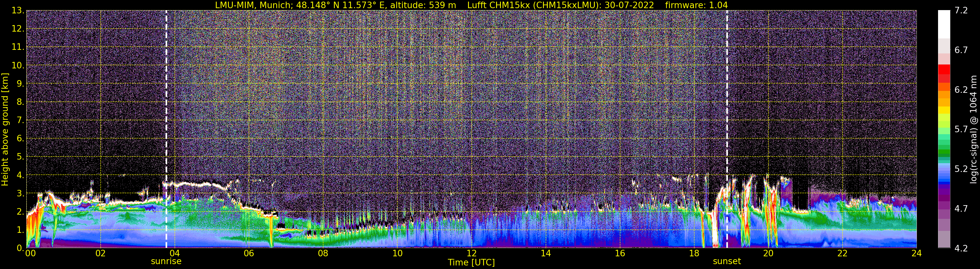Image resolution: width=980 pixels, height=269 pixels.
Task: Click the time axis tick label 12
Action: pyautogui.click(x=471, y=254)
